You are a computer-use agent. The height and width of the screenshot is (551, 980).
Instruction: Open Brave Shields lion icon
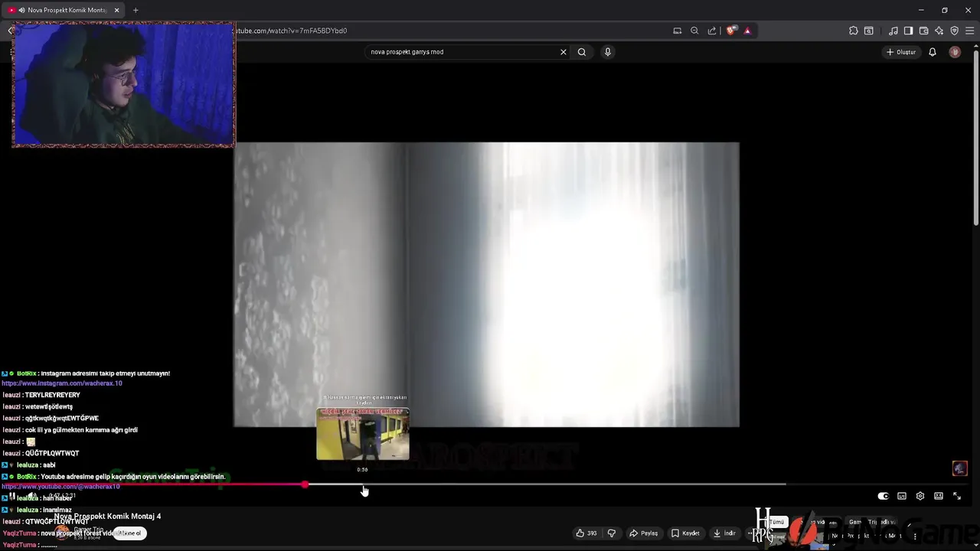[x=731, y=31]
